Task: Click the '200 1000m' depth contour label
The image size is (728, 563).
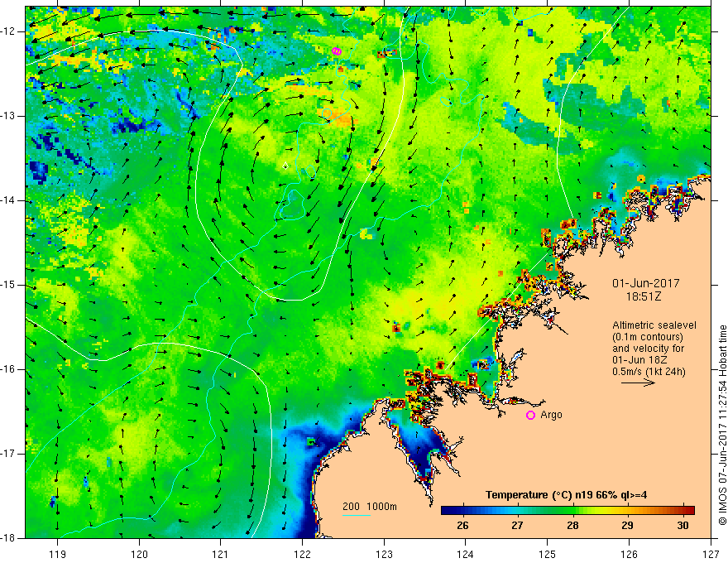Action: click(370, 507)
